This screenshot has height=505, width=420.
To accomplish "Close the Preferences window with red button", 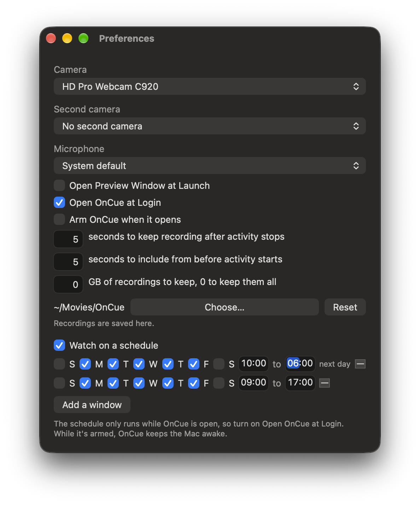I will tap(51, 38).
